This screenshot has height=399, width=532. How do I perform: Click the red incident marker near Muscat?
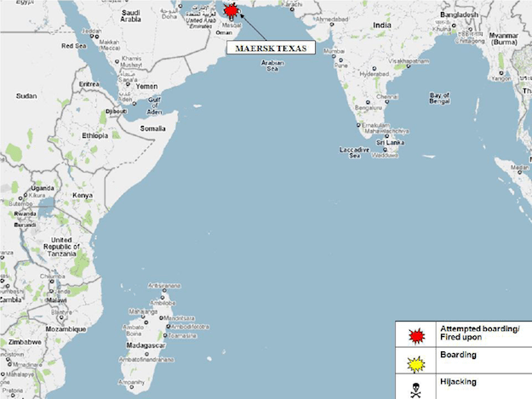pos(231,10)
